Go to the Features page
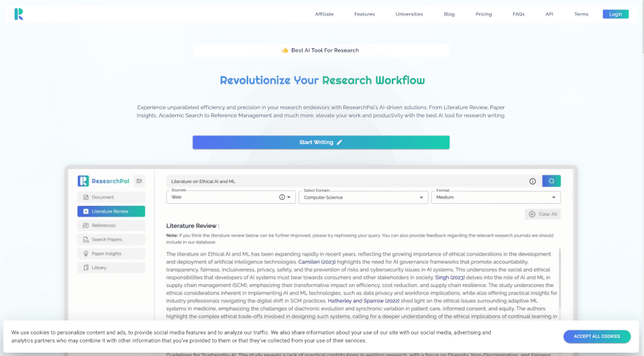This screenshot has height=356, width=644. pos(364,14)
